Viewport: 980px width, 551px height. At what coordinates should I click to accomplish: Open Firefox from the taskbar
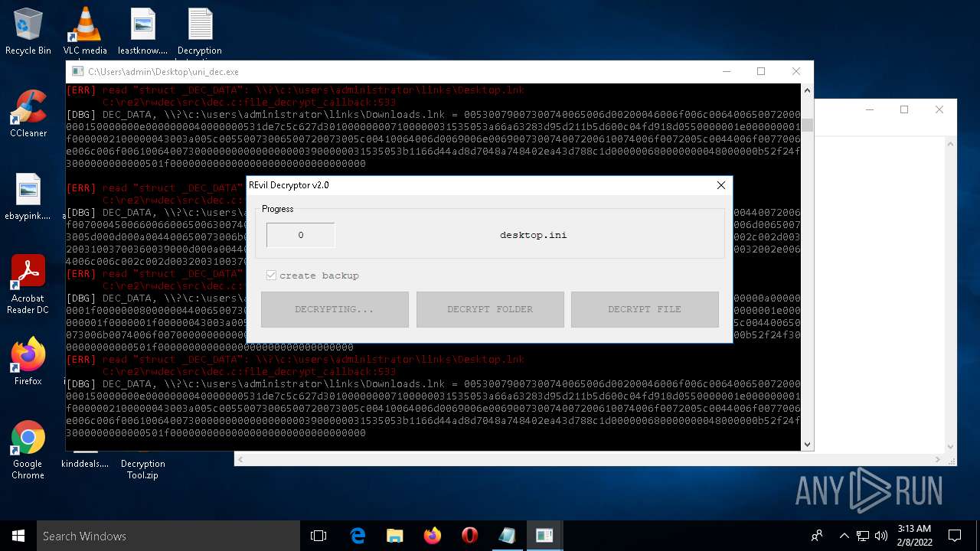(x=433, y=536)
